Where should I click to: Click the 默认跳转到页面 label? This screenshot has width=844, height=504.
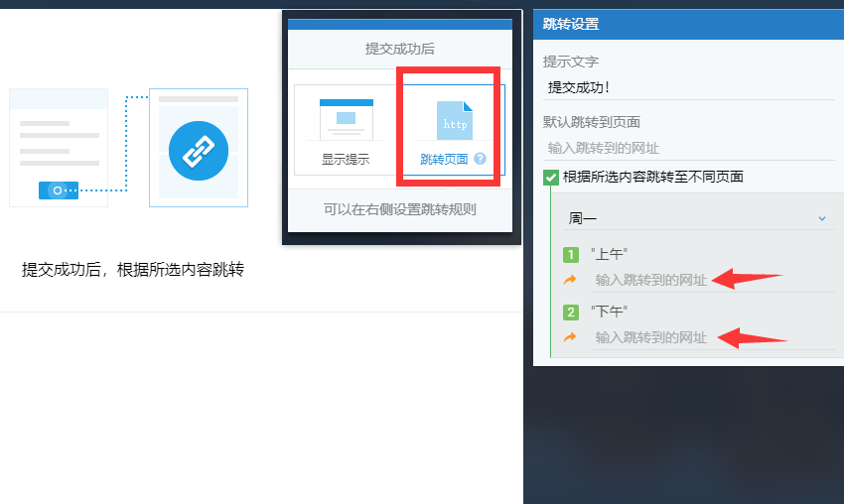[x=592, y=122]
